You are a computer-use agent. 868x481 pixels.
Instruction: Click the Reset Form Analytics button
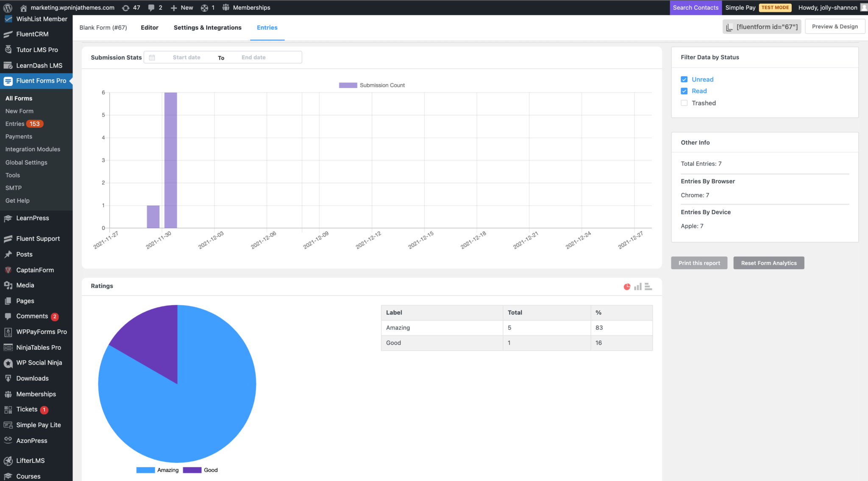(x=768, y=263)
